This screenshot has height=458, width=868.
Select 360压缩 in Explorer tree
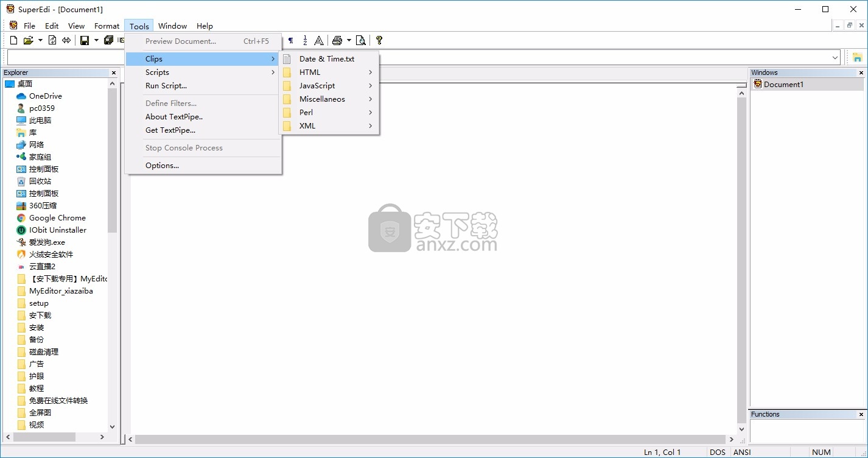coord(43,205)
